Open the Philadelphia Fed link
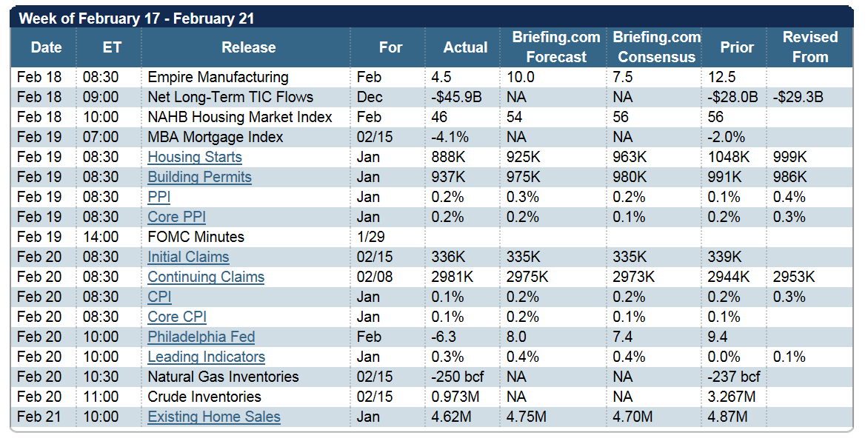The width and height of the screenshot is (868, 444). (201, 337)
